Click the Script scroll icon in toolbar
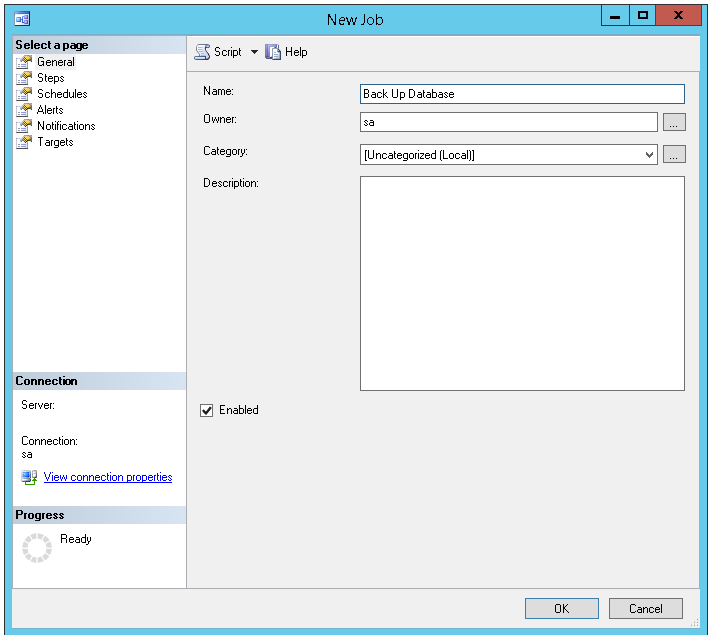The image size is (708, 635). point(202,52)
